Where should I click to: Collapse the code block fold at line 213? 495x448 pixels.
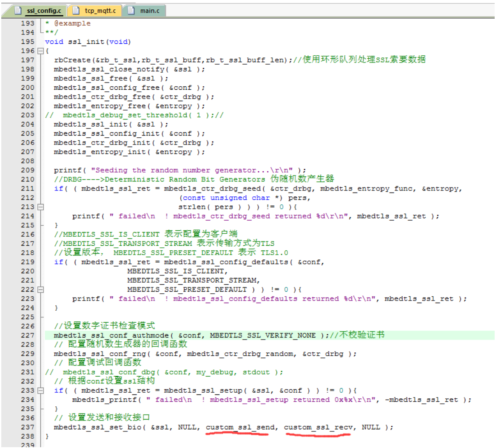point(41,207)
